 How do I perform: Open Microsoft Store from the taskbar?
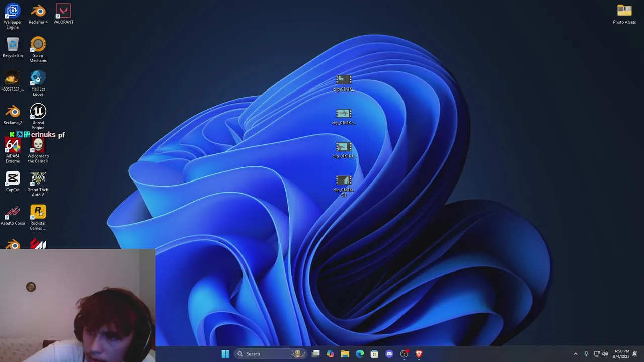pyautogui.click(x=374, y=354)
